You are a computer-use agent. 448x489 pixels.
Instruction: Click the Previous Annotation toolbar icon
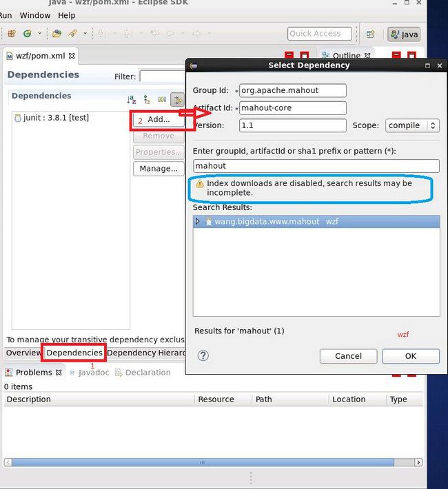tap(128, 33)
